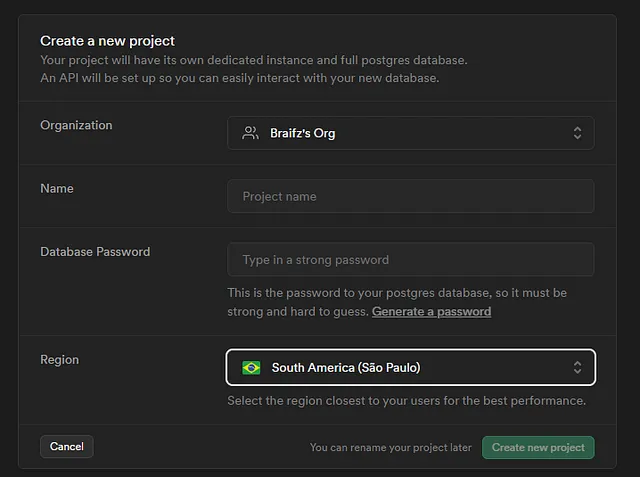The image size is (640, 477).
Task: Click the 'You can rename your project later' note
Action: 390,448
